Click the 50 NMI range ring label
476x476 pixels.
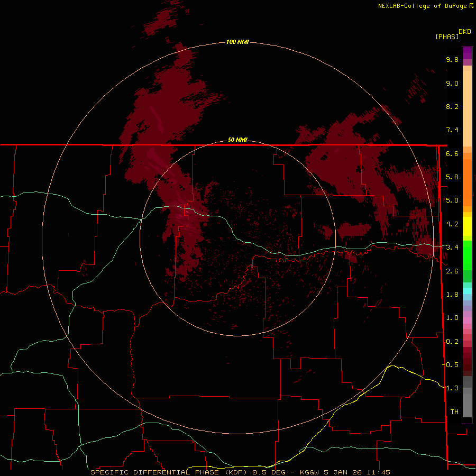237,140
